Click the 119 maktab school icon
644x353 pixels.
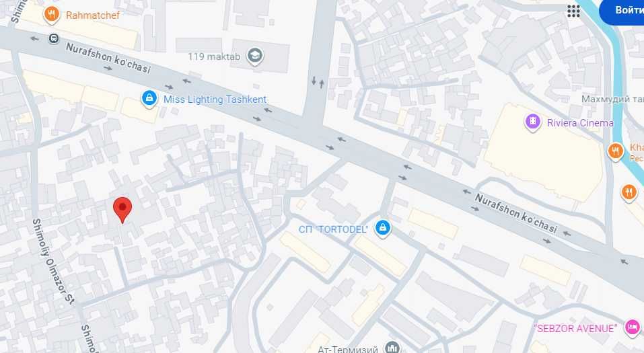click(x=254, y=56)
